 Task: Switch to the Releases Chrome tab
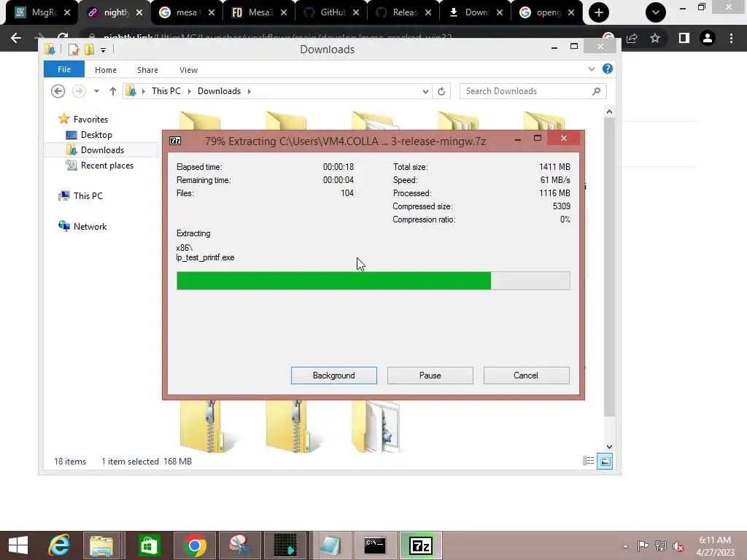coord(404,12)
